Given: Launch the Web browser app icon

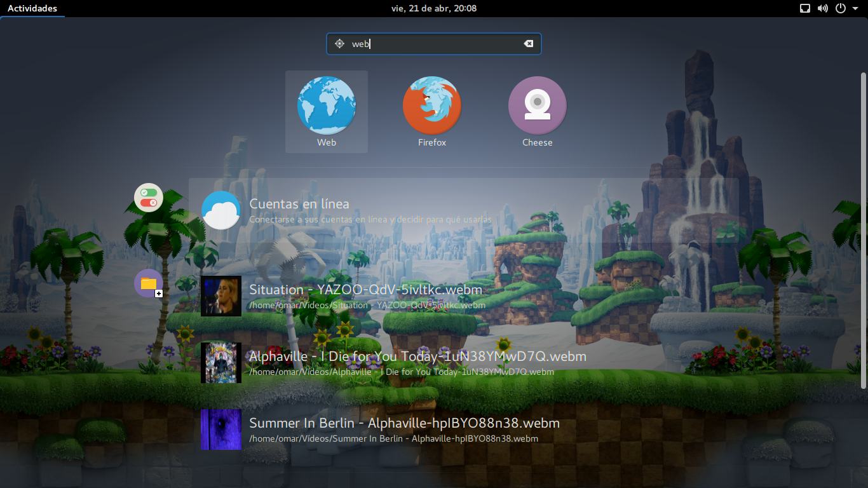Looking at the screenshot, I should point(327,105).
